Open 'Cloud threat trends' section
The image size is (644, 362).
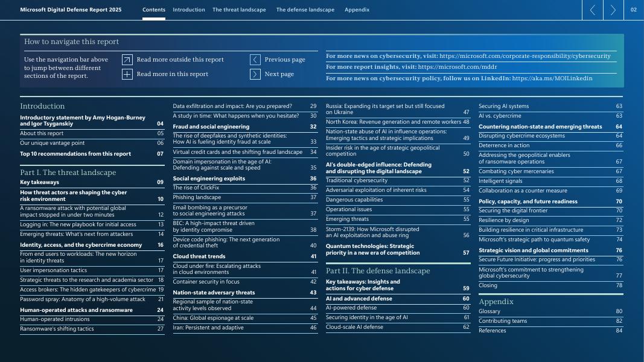(245, 256)
